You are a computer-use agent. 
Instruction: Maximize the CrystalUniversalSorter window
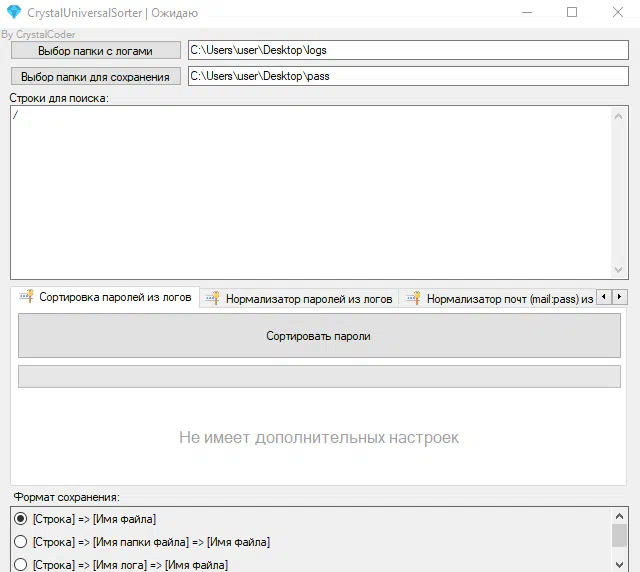pyautogui.click(x=572, y=12)
